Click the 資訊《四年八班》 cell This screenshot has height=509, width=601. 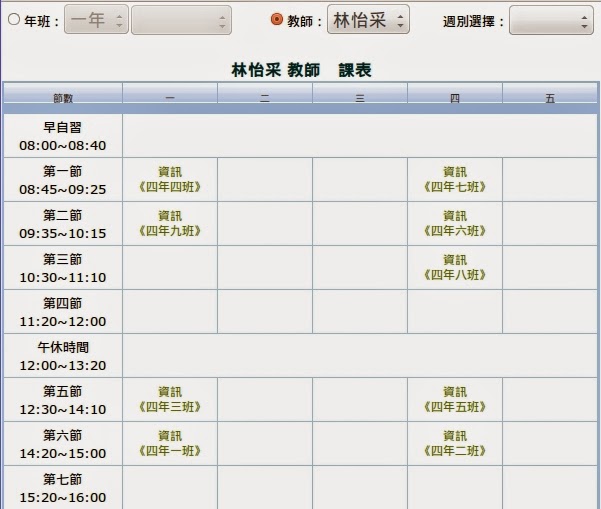455,268
